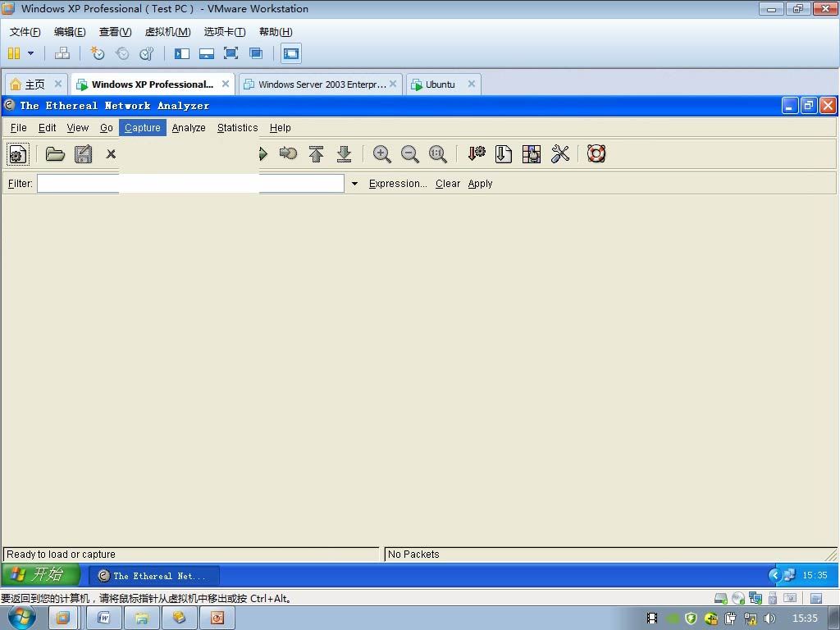The width and height of the screenshot is (840, 630).
Task: Click VMware network adapter status icon
Action: pos(756,598)
